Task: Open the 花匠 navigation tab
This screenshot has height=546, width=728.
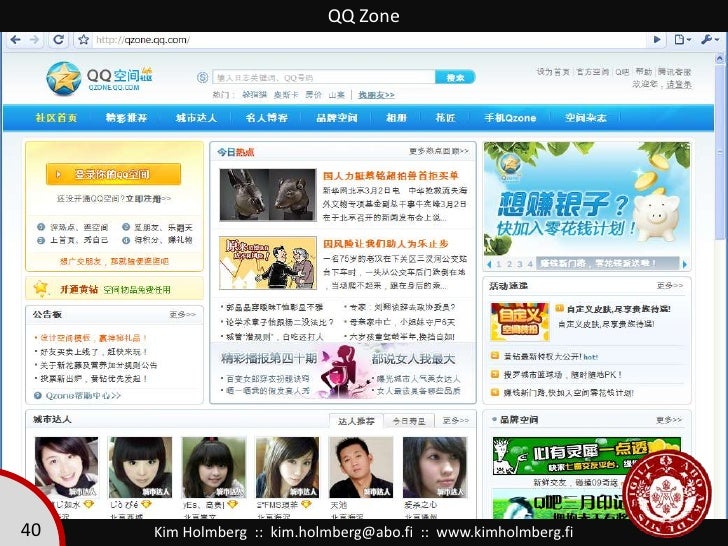Action: point(445,118)
